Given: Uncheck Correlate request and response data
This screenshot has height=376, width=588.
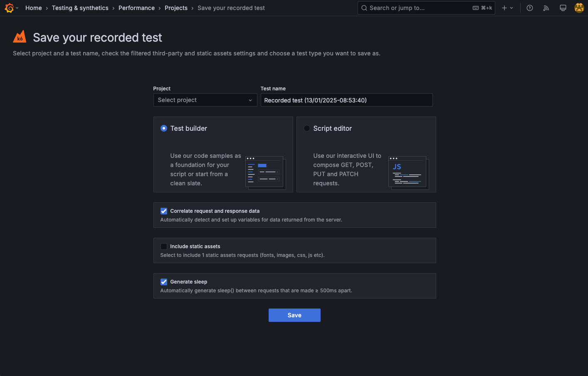Looking at the screenshot, I should coord(164,211).
